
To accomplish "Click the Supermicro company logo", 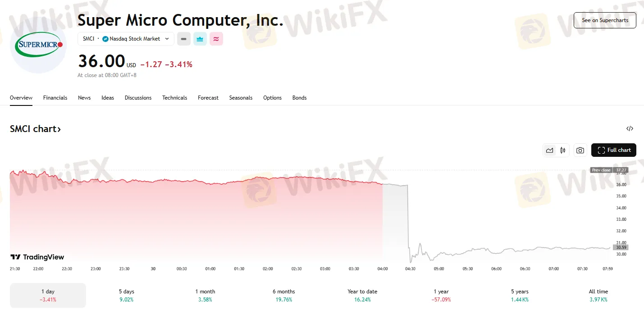I will (38, 45).
